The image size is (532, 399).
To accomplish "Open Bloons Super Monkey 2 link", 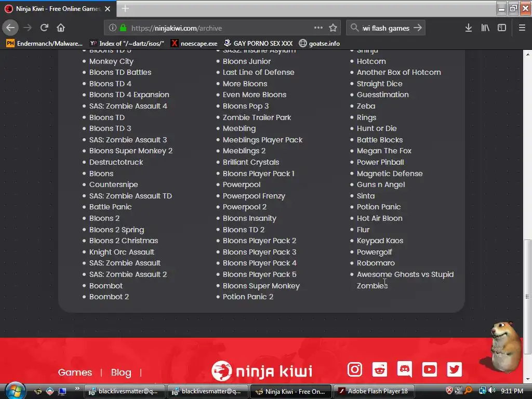I will (130, 151).
